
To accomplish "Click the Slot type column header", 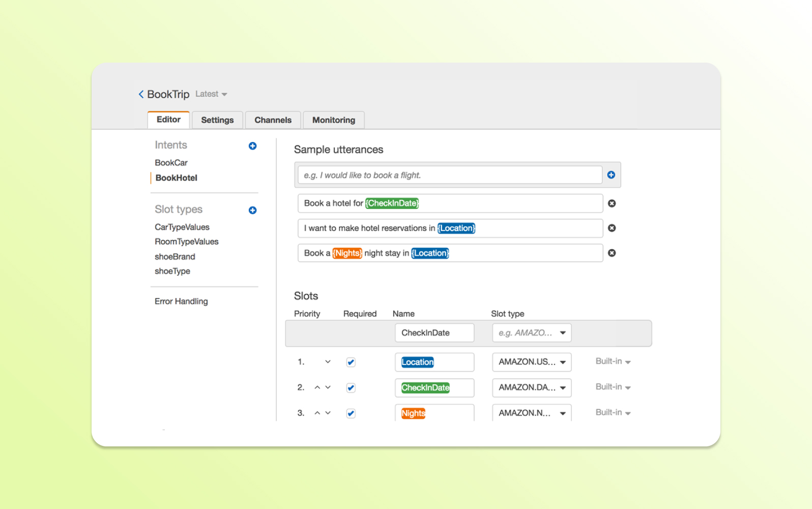I will (507, 314).
